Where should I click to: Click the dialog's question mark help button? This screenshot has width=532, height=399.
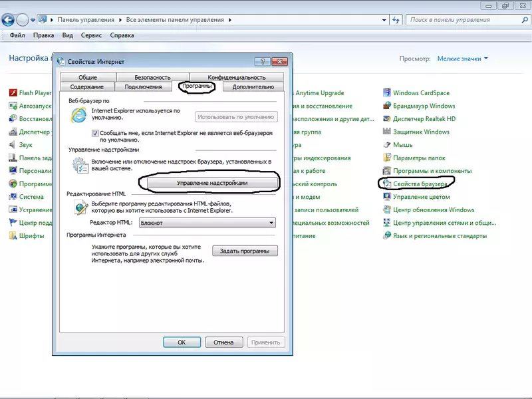point(262,61)
